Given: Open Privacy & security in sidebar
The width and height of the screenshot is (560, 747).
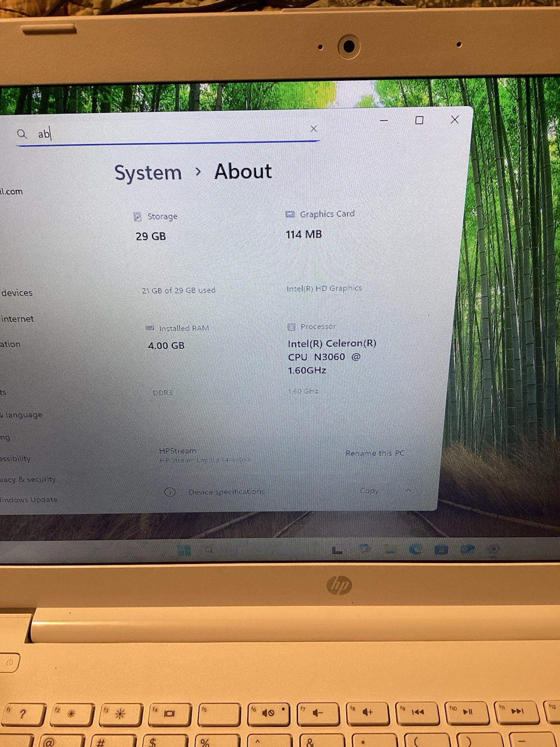Looking at the screenshot, I should click(28, 479).
